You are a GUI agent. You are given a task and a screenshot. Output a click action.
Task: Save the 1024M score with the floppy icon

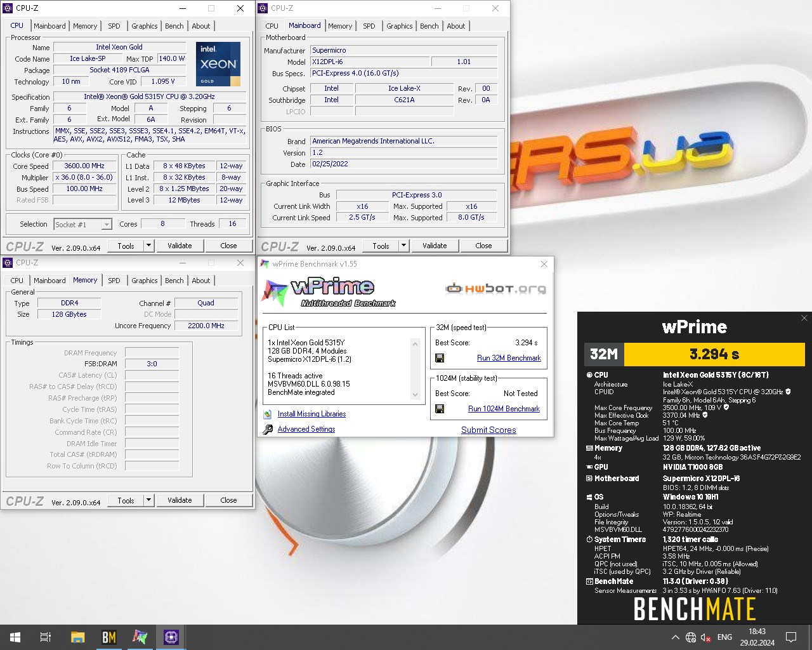pyautogui.click(x=439, y=409)
